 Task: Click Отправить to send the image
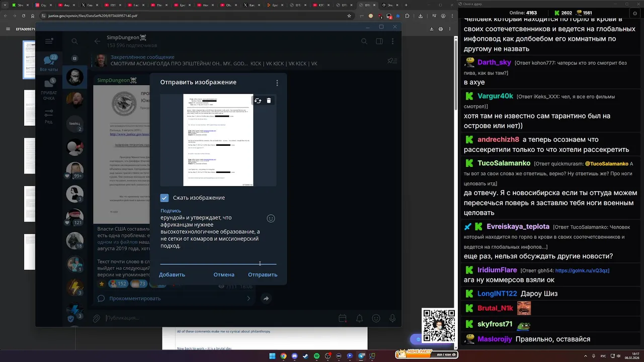click(263, 275)
